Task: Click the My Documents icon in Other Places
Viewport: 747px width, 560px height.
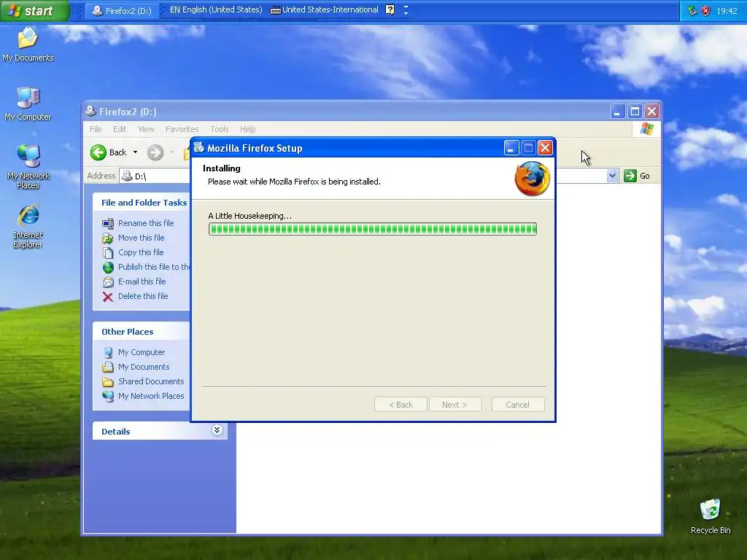Action: pyautogui.click(x=108, y=367)
